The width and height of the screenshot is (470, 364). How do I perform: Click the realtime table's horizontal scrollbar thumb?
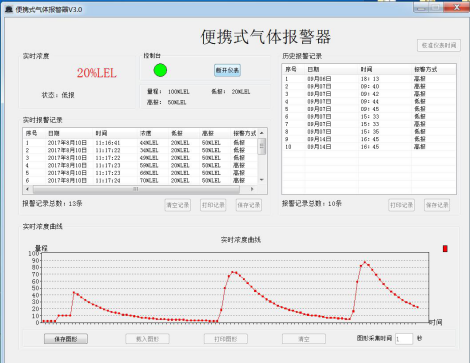click(x=136, y=189)
